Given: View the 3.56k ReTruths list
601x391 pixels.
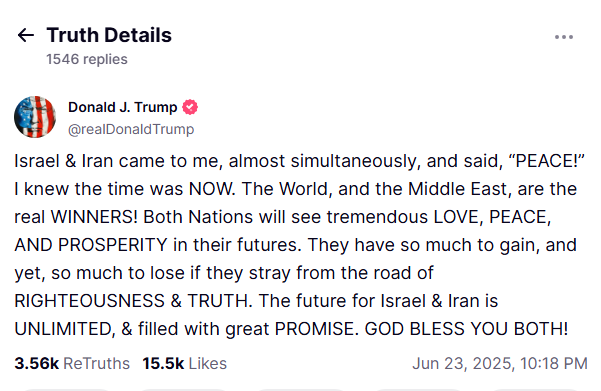Looking at the screenshot, I should [72, 363].
